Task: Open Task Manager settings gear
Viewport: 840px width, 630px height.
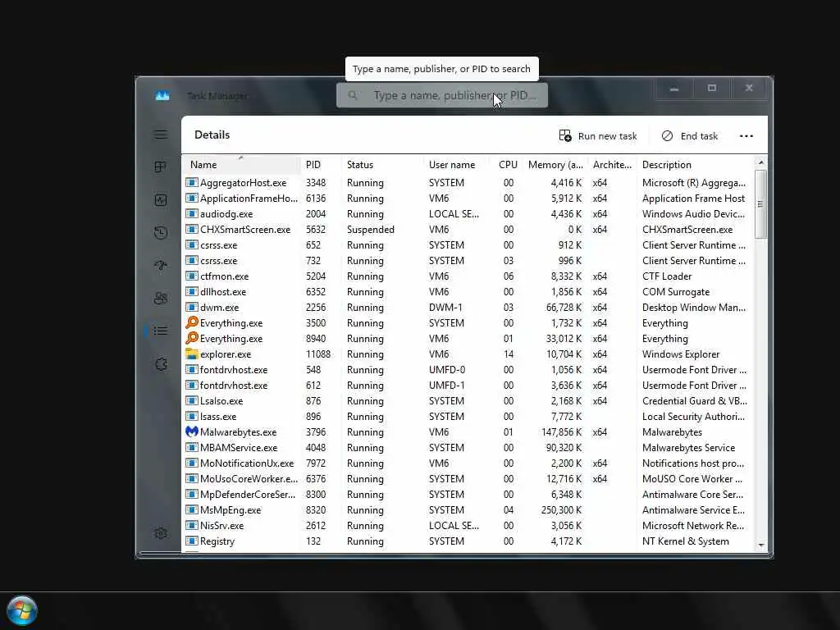Action: pos(161,533)
